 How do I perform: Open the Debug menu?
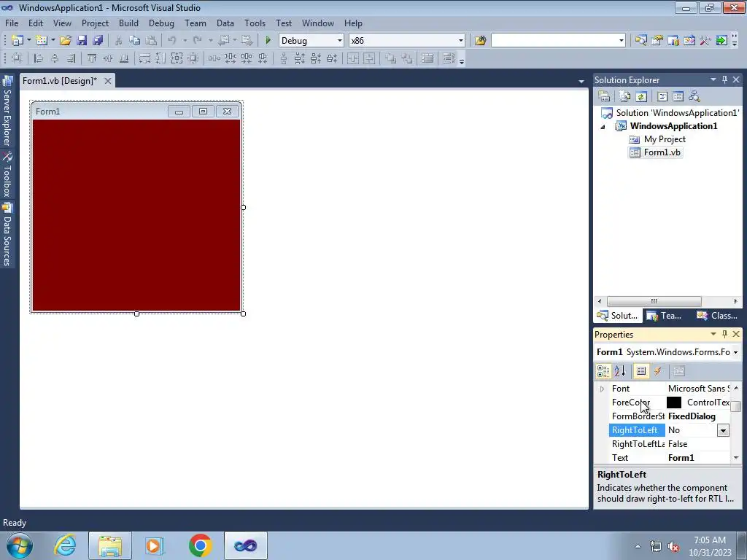click(x=161, y=23)
